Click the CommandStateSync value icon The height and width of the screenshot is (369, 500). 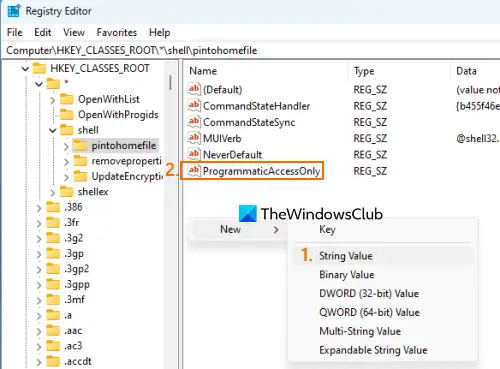point(194,122)
